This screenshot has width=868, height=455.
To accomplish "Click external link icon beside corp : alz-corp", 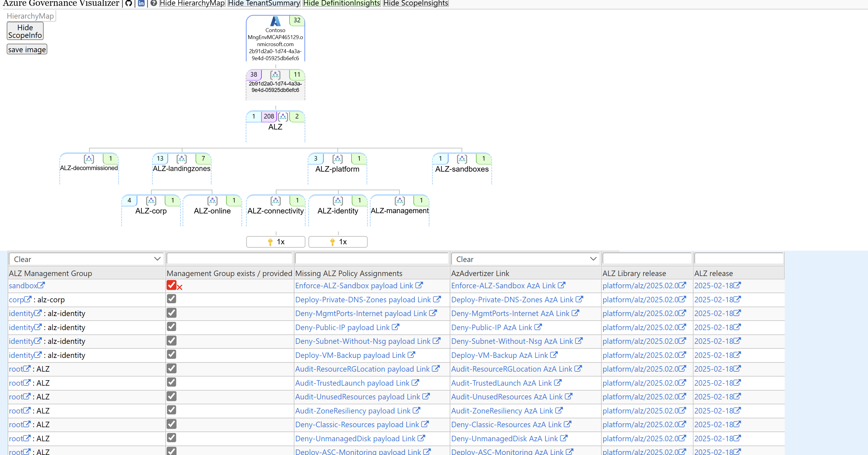I will (28, 299).
